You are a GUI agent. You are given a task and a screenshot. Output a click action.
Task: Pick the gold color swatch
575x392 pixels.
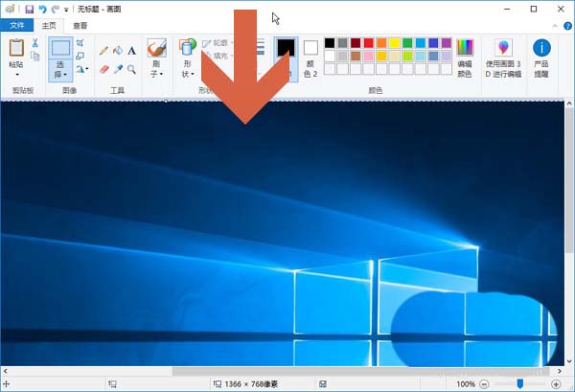tap(381, 57)
